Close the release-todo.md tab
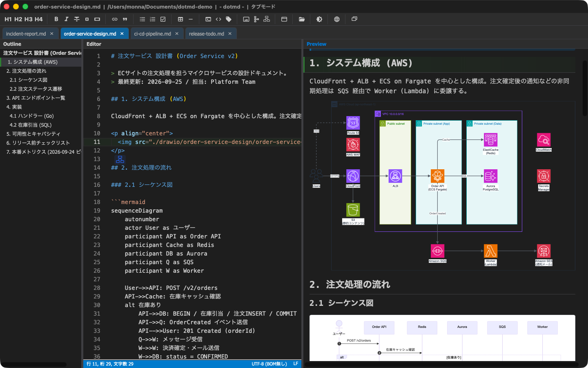The height and width of the screenshot is (368, 588). click(230, 34)
